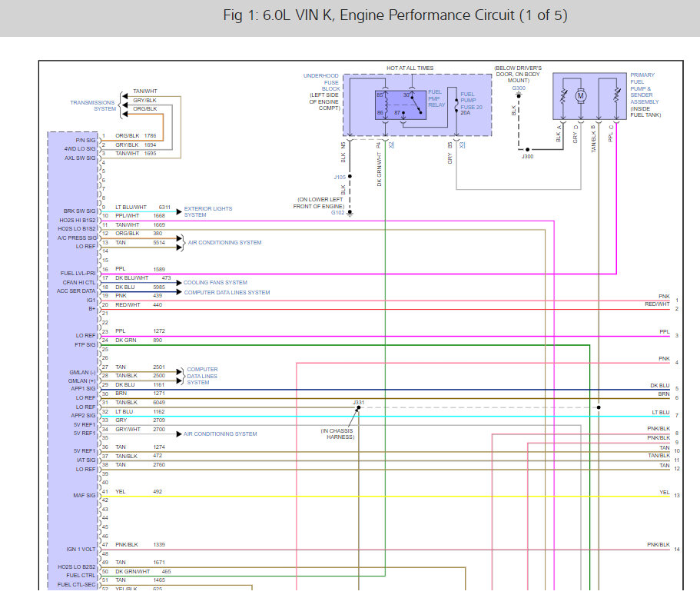Image resolution: width=700 pixels, height=608 pixels.
Task: Click the J105 splice label
Action: pos(340,178)
